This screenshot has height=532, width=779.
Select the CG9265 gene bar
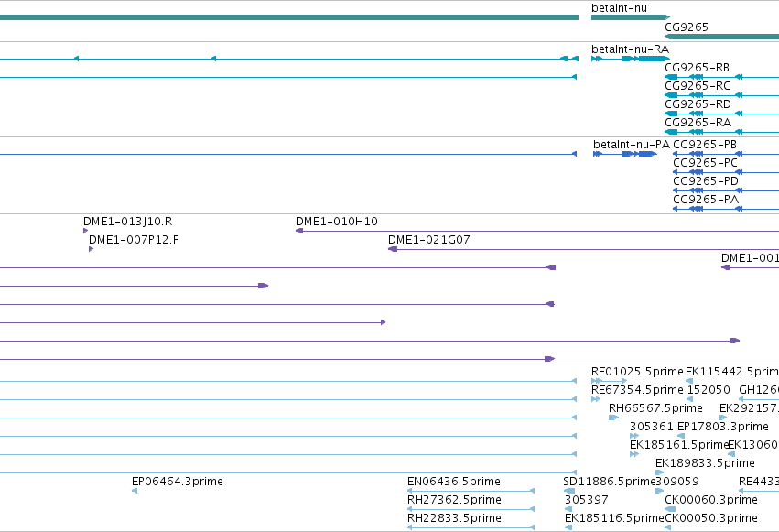click(722, 37)
